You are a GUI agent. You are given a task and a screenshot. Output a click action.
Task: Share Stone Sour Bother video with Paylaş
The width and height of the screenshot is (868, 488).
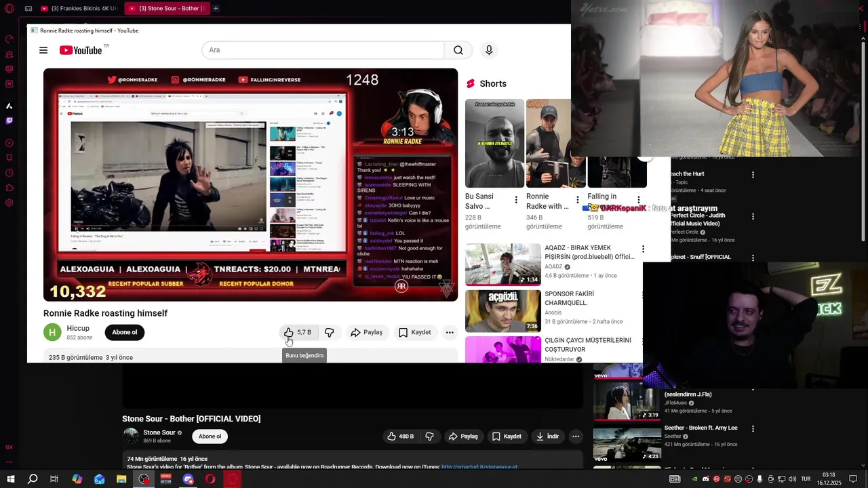tap(463, 436)
